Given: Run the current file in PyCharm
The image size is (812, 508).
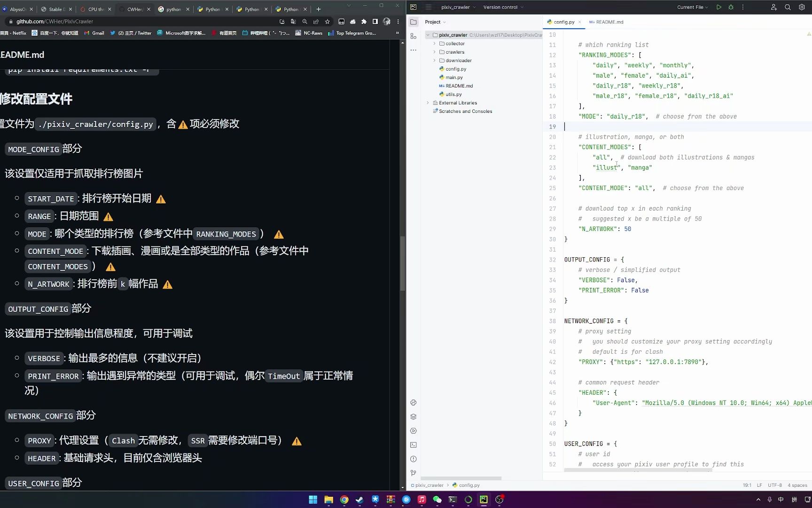Looking at the screenshot, I should 718,7.
